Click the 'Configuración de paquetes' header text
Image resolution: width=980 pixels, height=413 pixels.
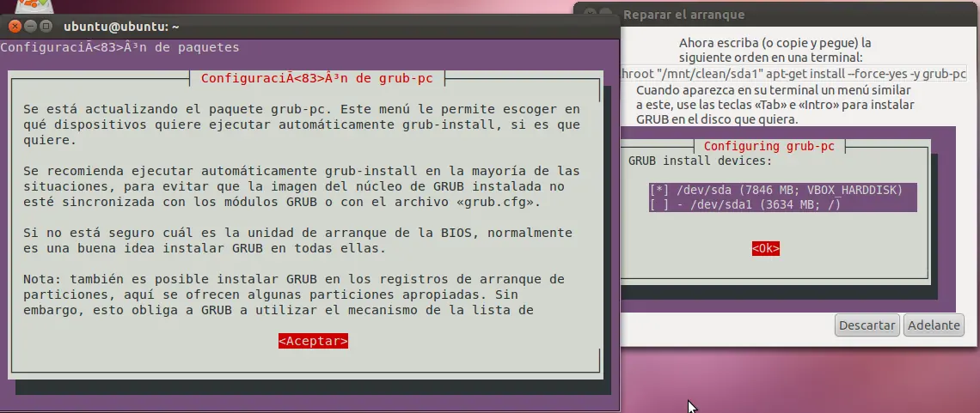119,46
